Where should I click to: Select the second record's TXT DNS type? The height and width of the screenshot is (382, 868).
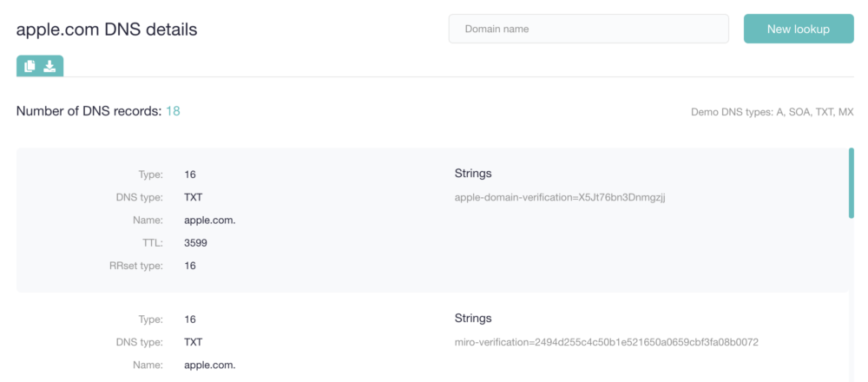(194, 343)
